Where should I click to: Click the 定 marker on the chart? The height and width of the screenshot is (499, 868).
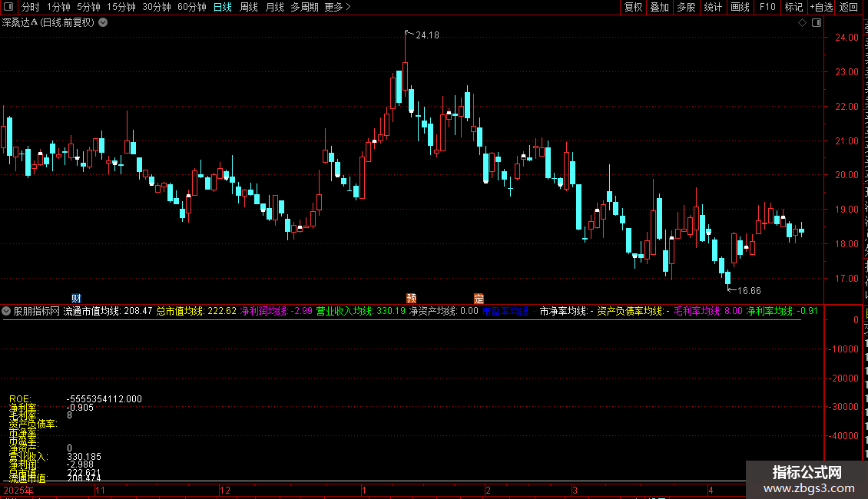point(479,298)
